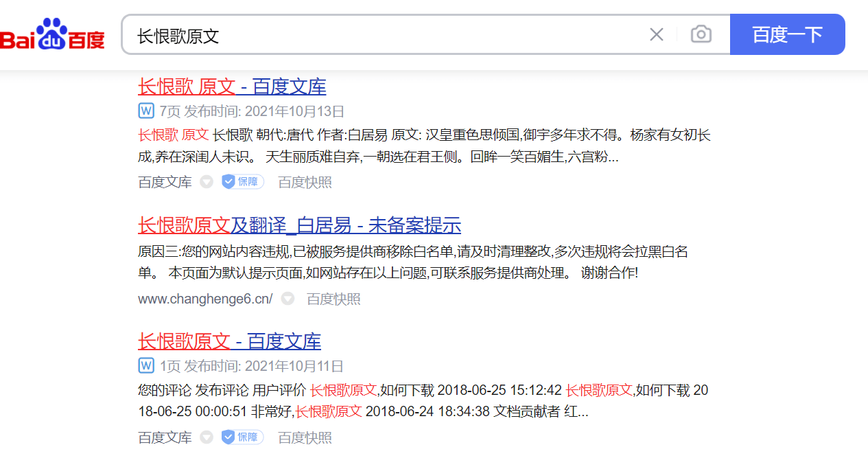Click snippet text 您的评论 发布评论 用户评价
The height and width of the screenshot is (456, 868).
pyautogui.click(x=423, y=401)
